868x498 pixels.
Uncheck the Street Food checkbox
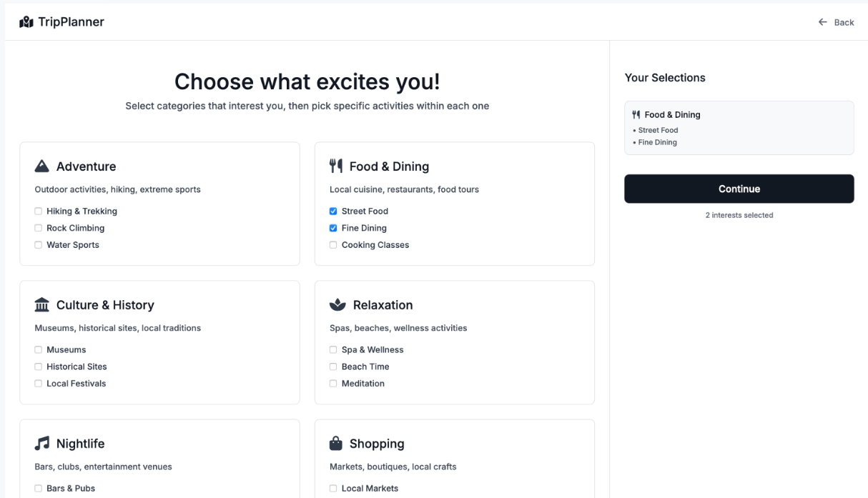tap(333, 211)
